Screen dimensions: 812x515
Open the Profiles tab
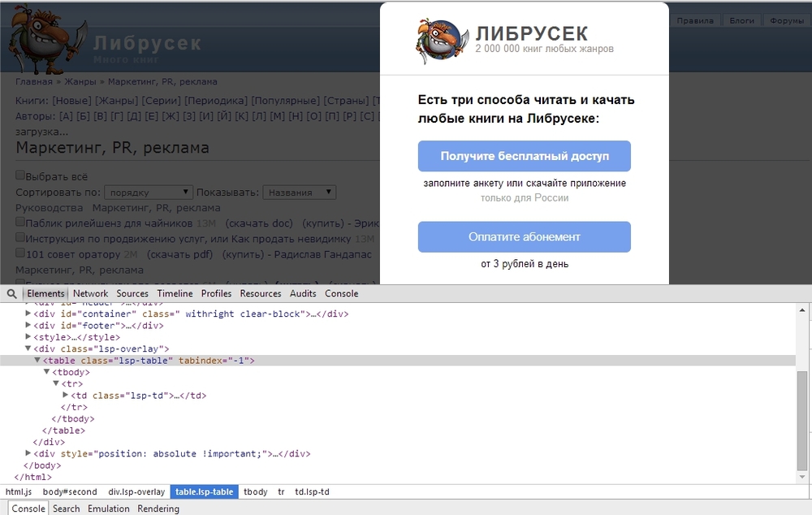tap(217, 294)
